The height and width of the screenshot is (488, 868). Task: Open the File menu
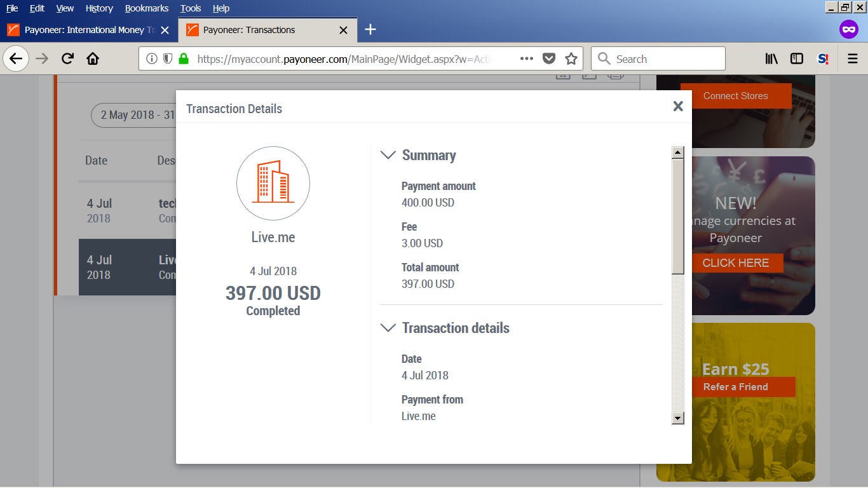coord(12,8)
